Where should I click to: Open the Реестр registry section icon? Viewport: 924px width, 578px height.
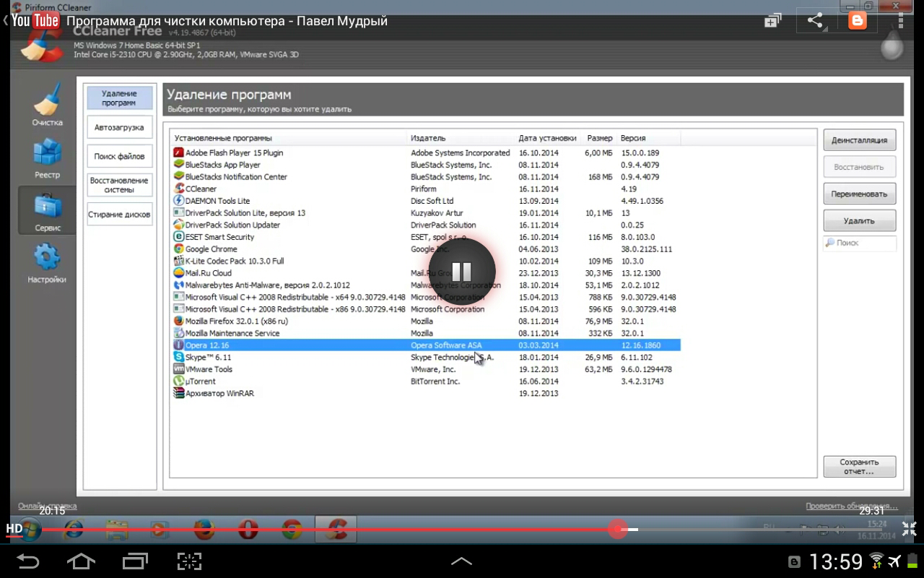click(47, 158)
